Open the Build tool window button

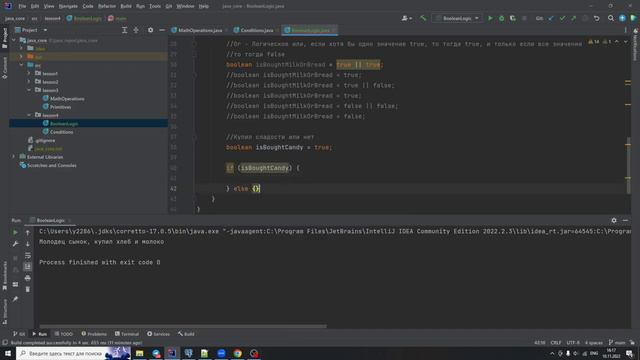[186, 334]
